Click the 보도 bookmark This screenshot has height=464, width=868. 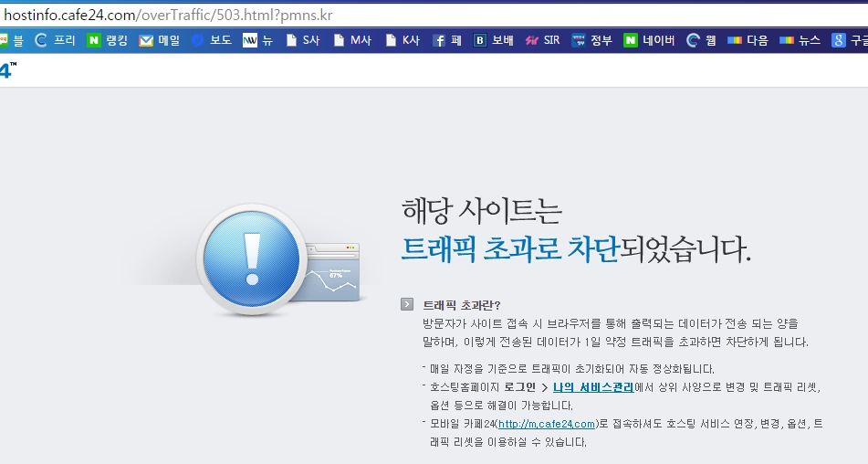point(211,40)
